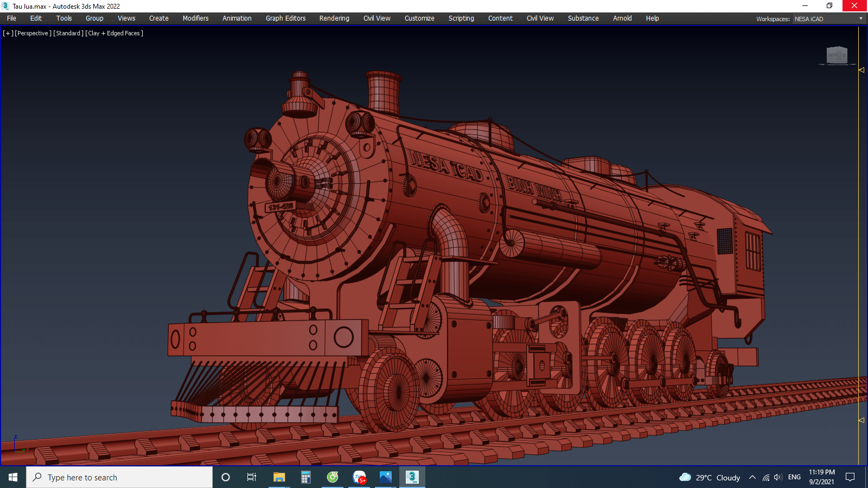Viewport: 868px width, 488px height.
Task: Click the 29°C Cloudy weather widget
Action: 710,477
